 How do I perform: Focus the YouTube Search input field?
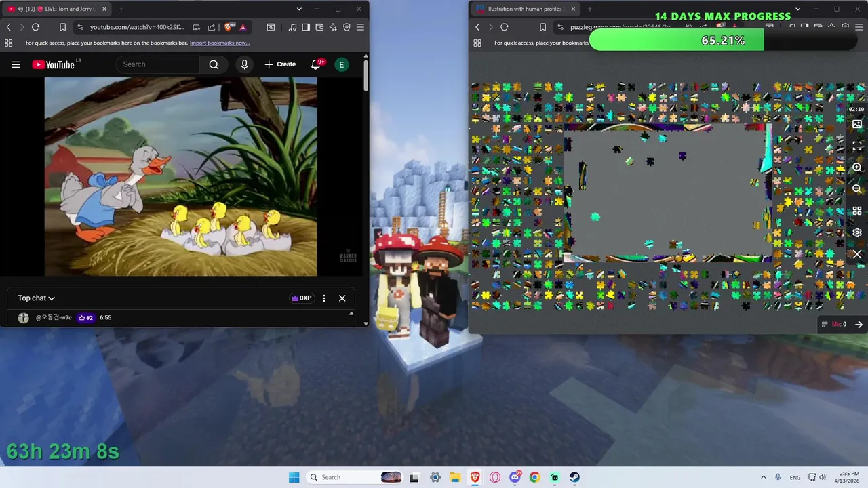[159, 64]
